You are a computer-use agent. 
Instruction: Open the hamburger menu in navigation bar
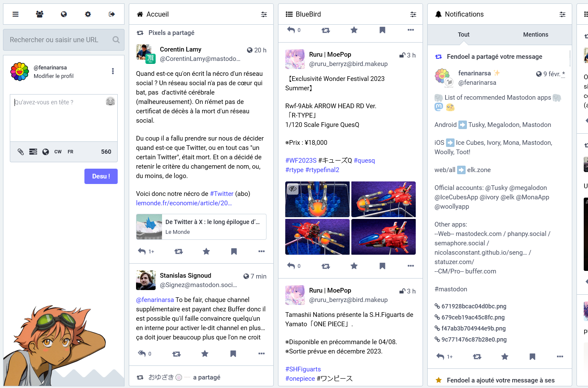[x=15, y=14]
